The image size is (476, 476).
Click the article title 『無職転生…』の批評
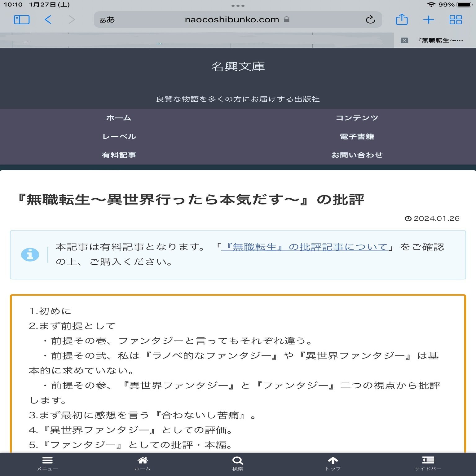191,199
